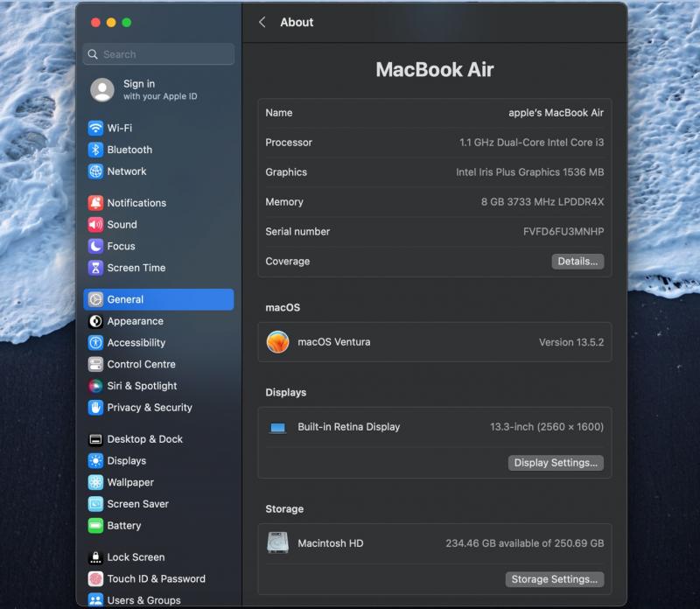The width and height of the screenshot is (700, 609).
Task: Go back using the chevron beside About
Action: click(x=262, y=23)
